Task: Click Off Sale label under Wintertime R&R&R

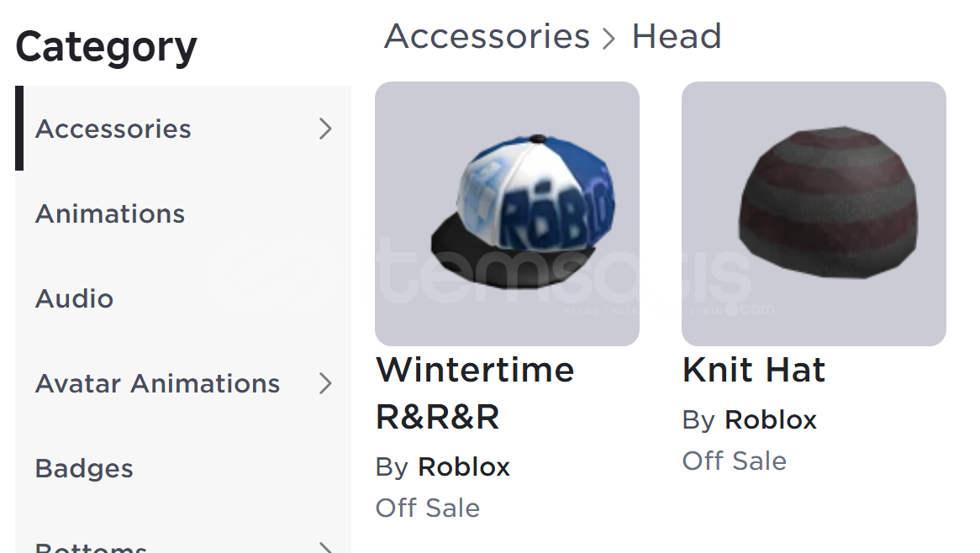Action: point(428,508)
